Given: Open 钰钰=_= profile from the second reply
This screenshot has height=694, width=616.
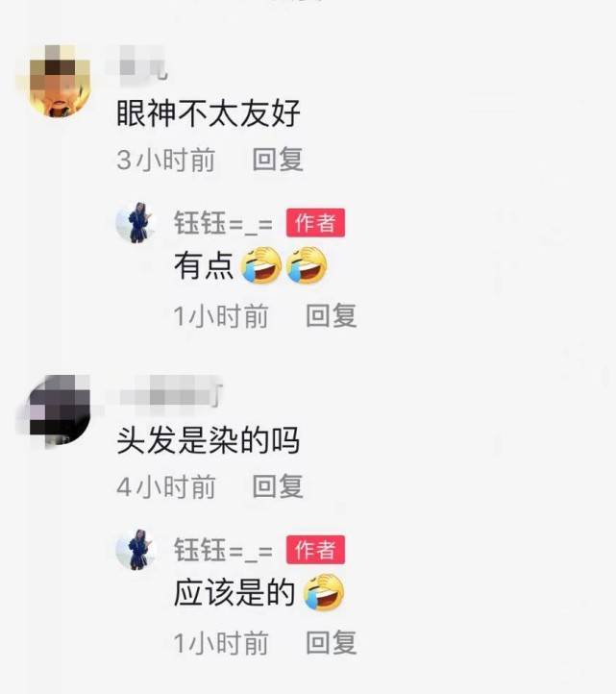Looking at the screenshot, I should [223, 550].
